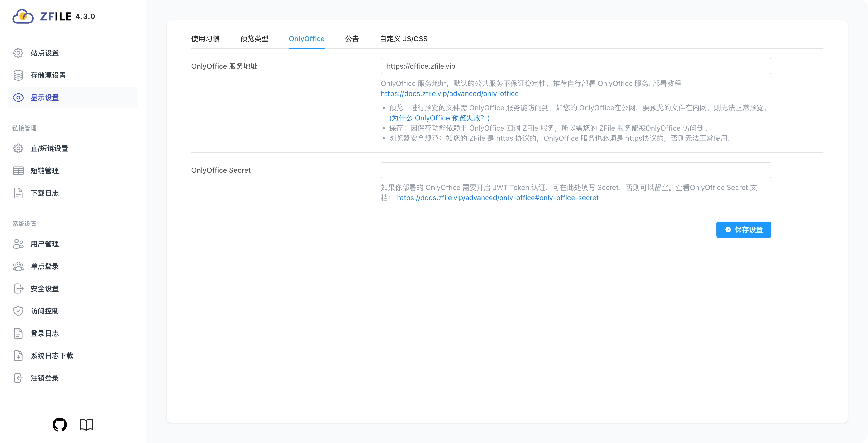The image size is (868, 443).
Task: Open 登录日志 page
Action: [73, 333]
